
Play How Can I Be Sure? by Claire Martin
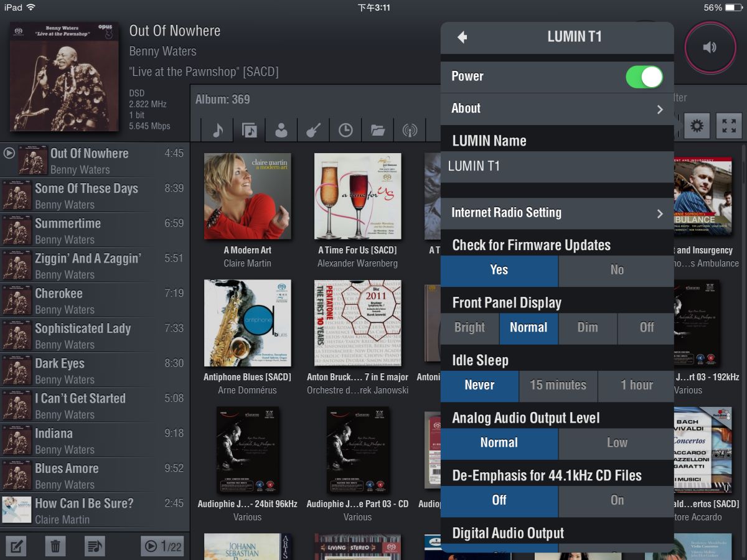point(95,510)
